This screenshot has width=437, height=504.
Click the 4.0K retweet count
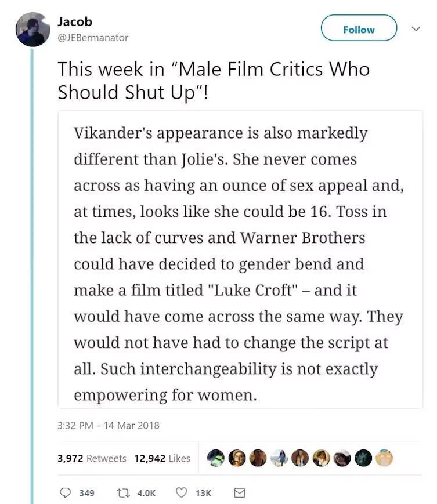tap(146, 493)
